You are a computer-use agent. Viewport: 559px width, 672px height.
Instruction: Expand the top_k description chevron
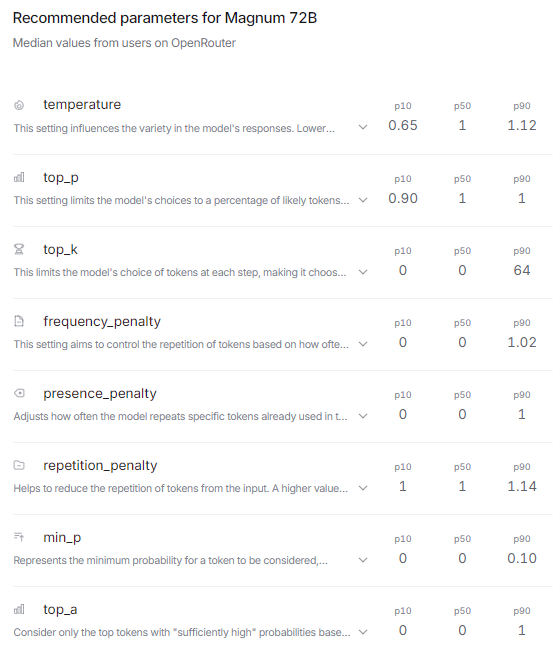pos(363,272)
